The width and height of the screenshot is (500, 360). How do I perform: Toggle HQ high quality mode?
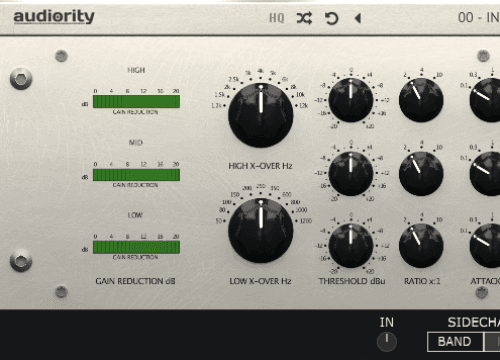point(277,18)
